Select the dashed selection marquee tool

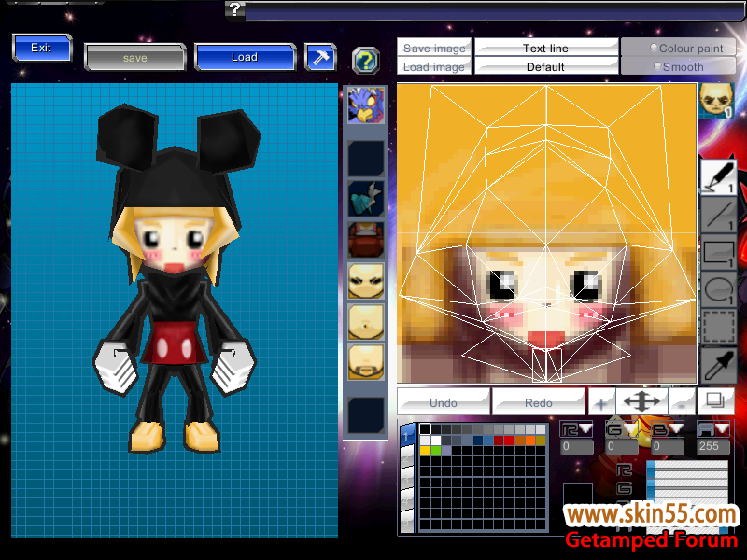(x=718, y=327)
